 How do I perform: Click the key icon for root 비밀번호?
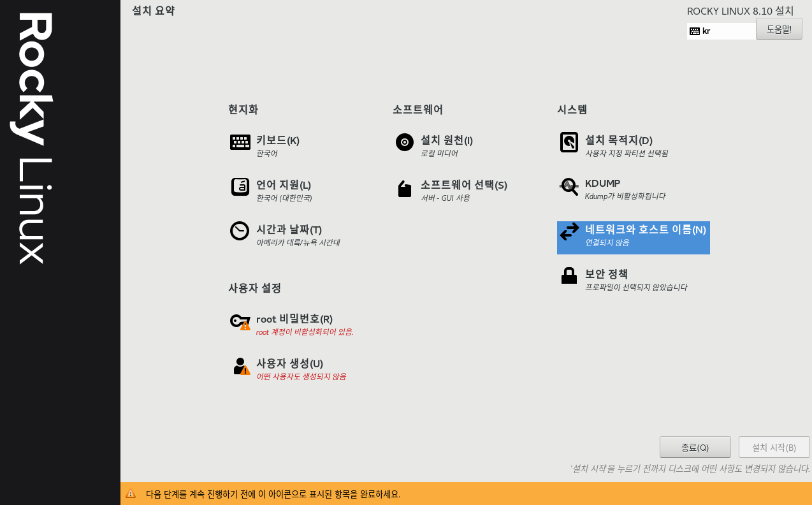[x=240, y=322]
